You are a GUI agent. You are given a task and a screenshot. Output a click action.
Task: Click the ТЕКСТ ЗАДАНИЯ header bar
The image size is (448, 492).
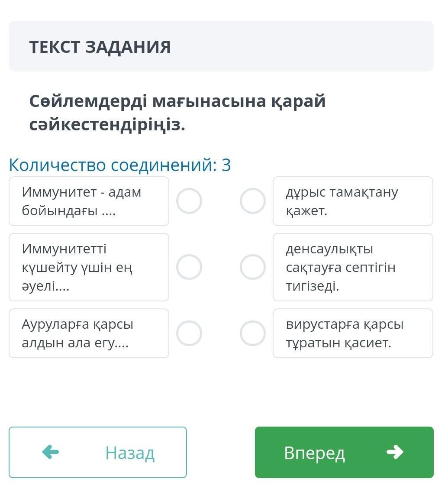pos(221,46)
